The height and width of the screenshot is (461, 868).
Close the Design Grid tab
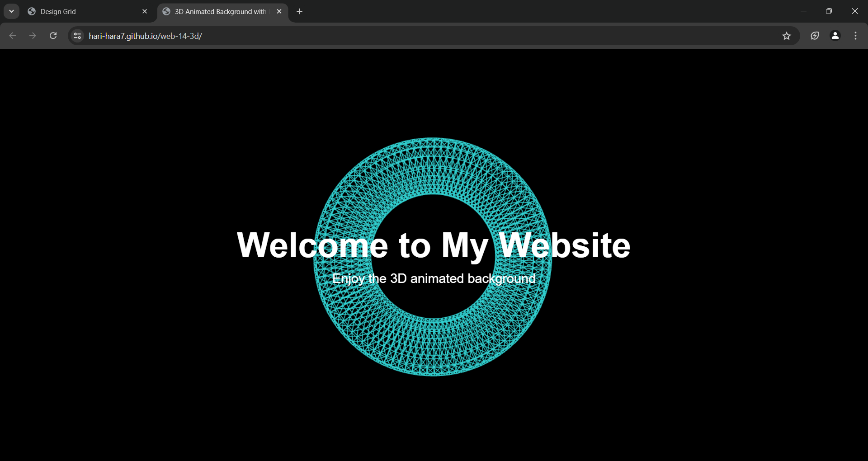[145, 12]
